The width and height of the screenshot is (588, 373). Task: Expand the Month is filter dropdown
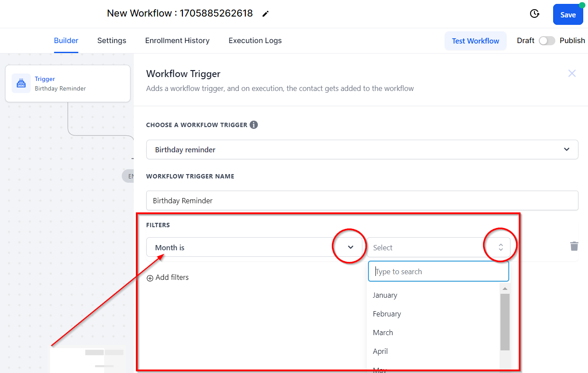pyautogui.click(x=254, y=247)
